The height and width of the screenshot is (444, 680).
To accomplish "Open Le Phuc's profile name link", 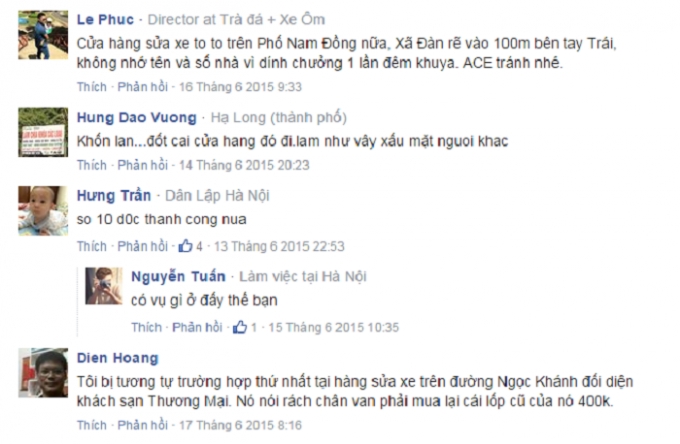I will (x=105, y=20).
